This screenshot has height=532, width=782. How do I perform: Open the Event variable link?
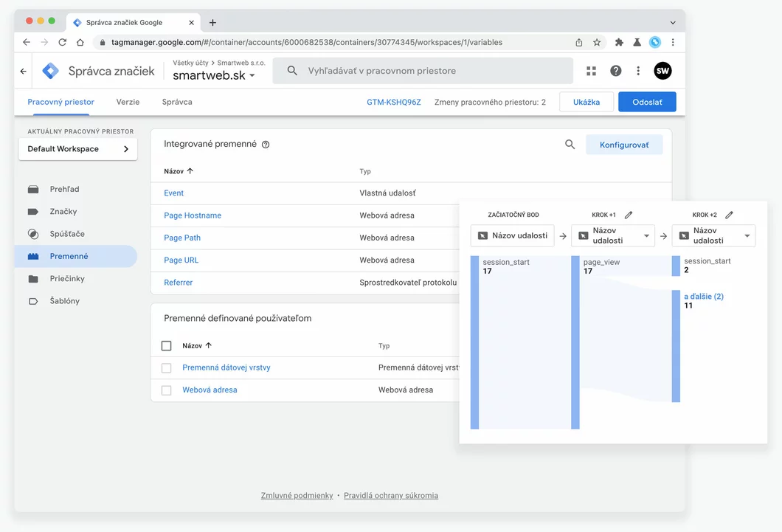[x=173, y=193]
